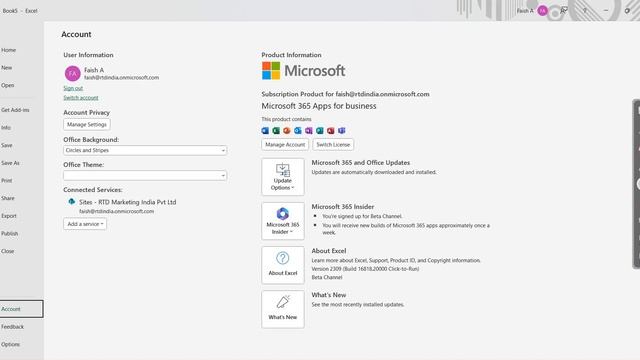Select Publish in the sidebar

(x=9, y=233)
